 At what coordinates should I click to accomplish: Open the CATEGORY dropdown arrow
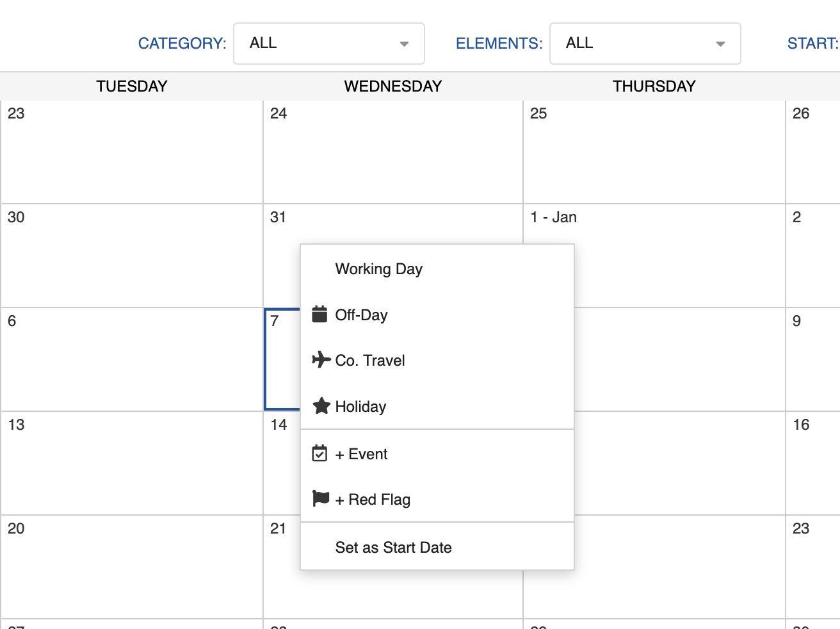click(x=404, y=44)
